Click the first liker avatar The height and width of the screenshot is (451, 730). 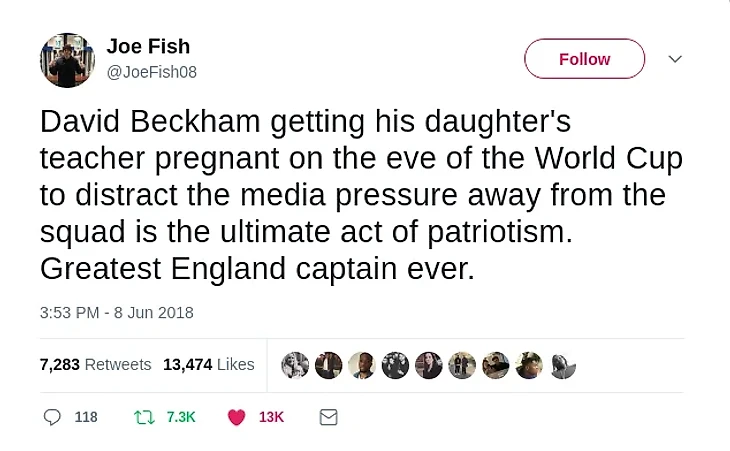[x=295, y=365]
